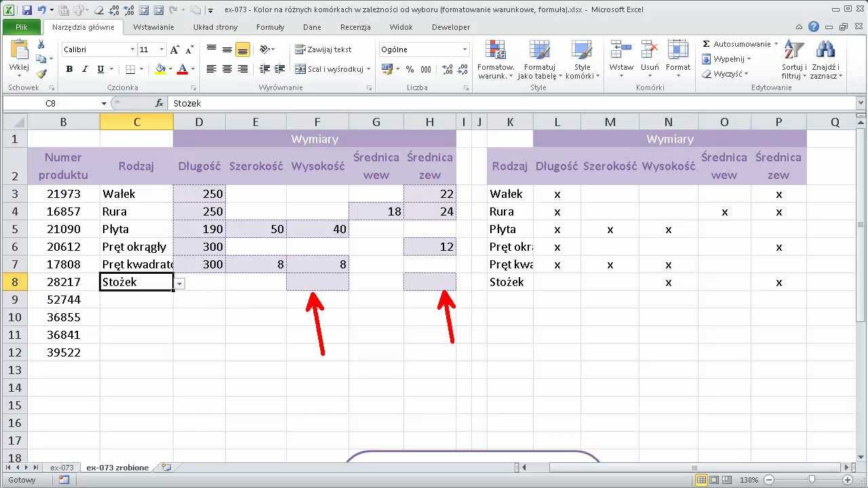Click the Increase Font Size icon
The height and width of the screenshot is (488, 868).
click(175, 49)
